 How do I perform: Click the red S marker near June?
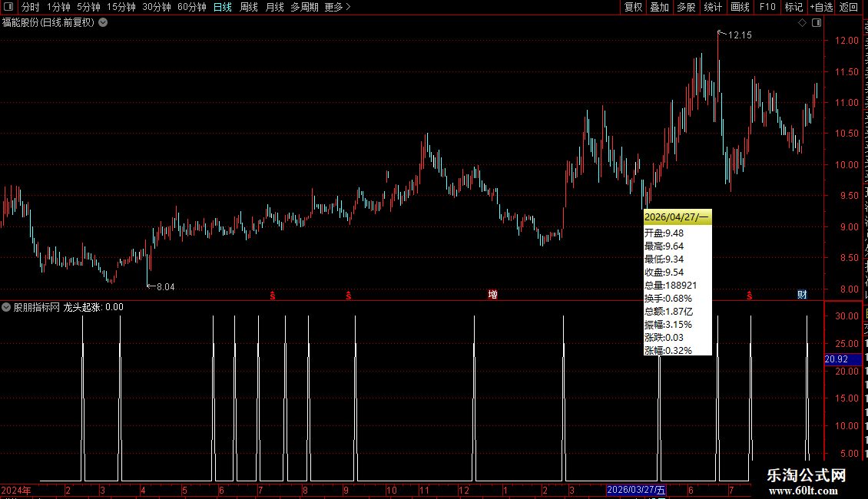(x=750, y=296)
